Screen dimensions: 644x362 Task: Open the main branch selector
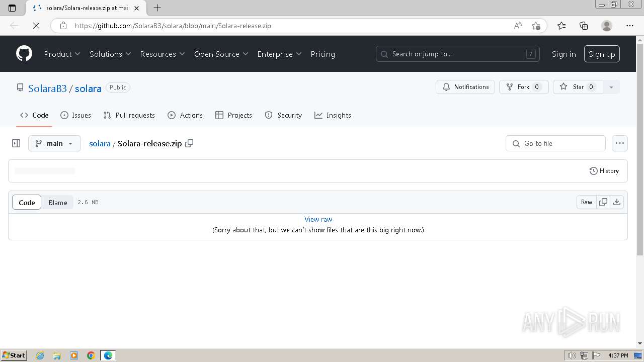point(54,143)
